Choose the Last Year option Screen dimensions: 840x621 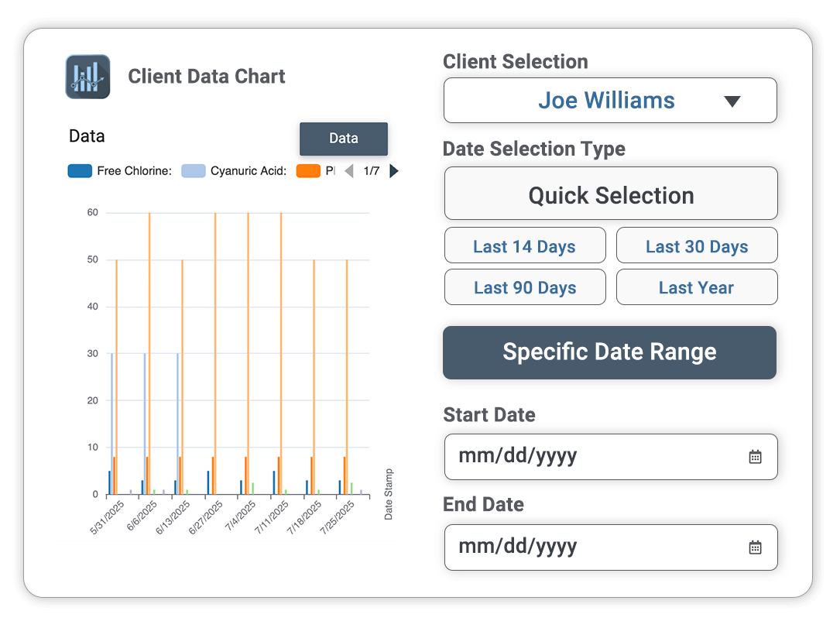pyautogui.click(x=697, y=287)
